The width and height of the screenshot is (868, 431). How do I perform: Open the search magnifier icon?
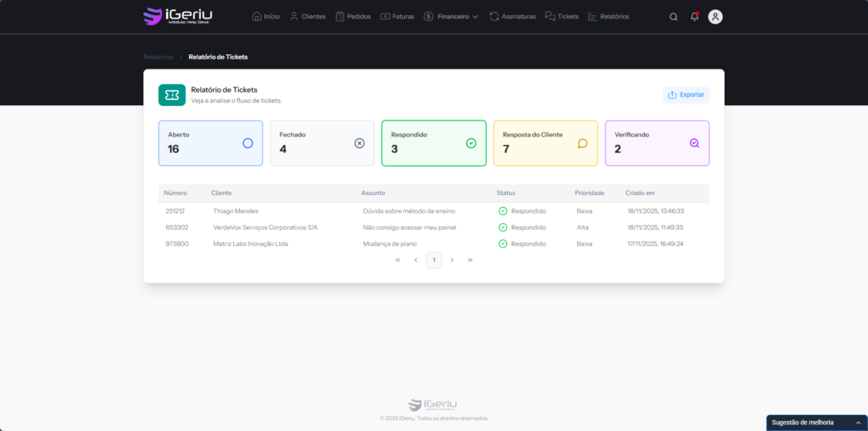coord(674,17)
